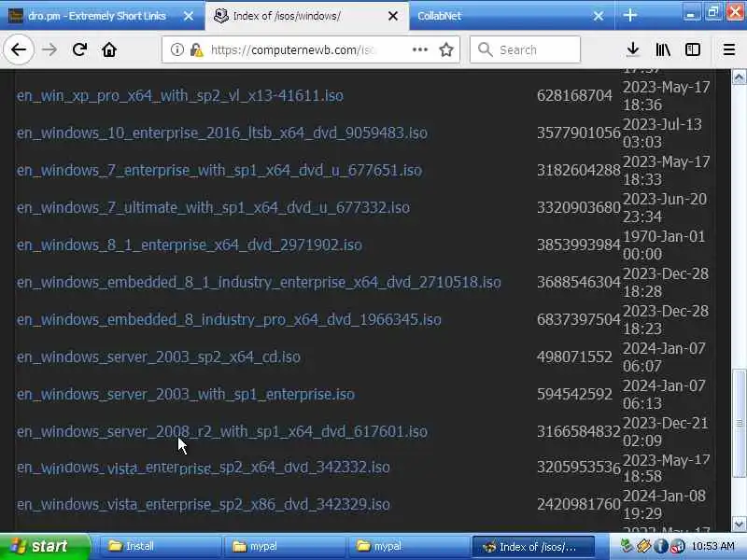Click the blue info tray icon
This screenshot has width=747, height=560.
point(661,546)
